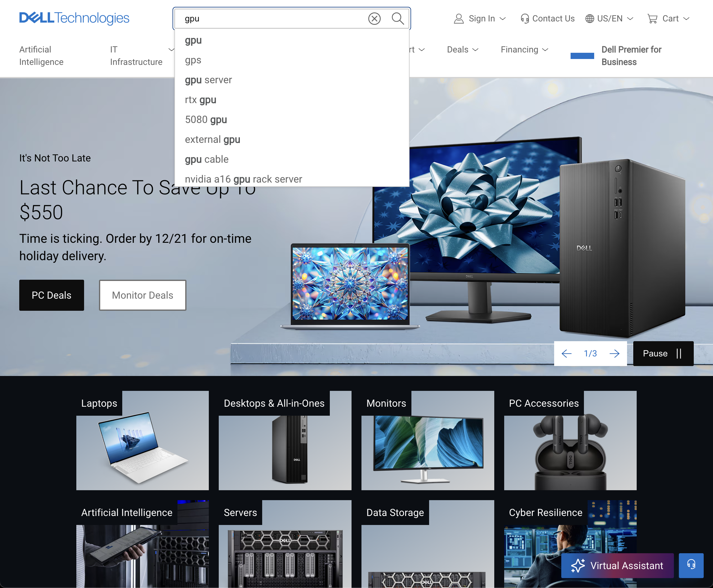Click the shopping Cart icon
713x588 pixels.
(653, 19)
